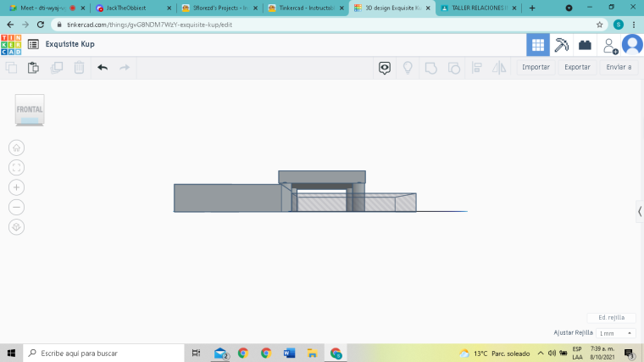Open the Mail app in taskbar
The image size is (644, 362).
pyautogui.click(x=221, y=353)
